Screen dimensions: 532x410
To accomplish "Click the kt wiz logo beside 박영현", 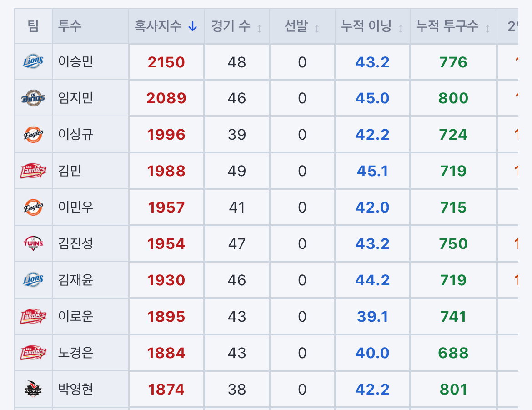I will tap(33, 389).
